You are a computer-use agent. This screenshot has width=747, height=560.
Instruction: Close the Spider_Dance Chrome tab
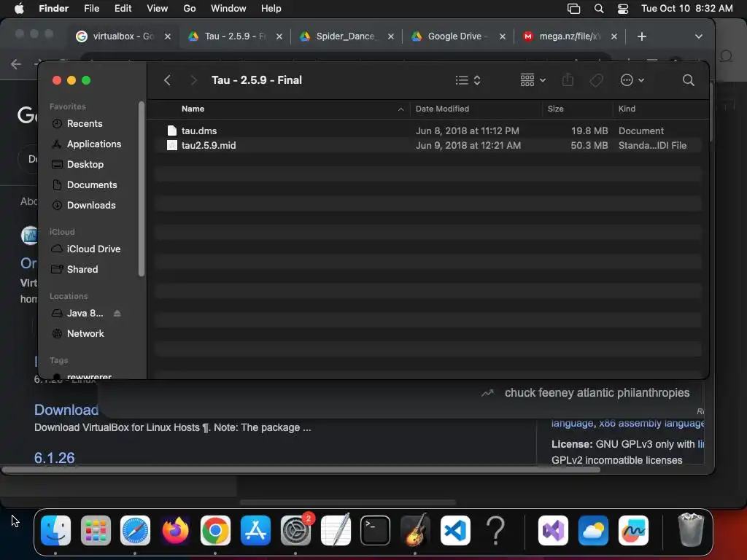click(x=391, y=36)
